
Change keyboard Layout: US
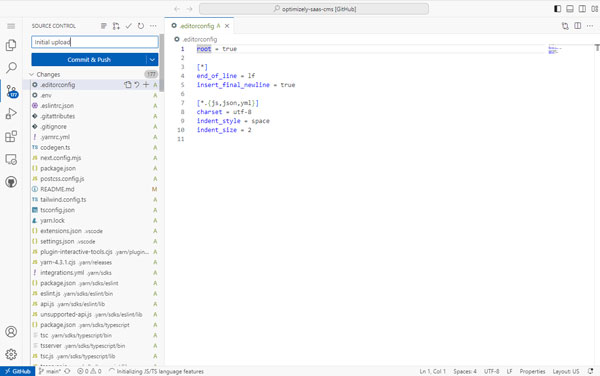[x=566, y=371]
